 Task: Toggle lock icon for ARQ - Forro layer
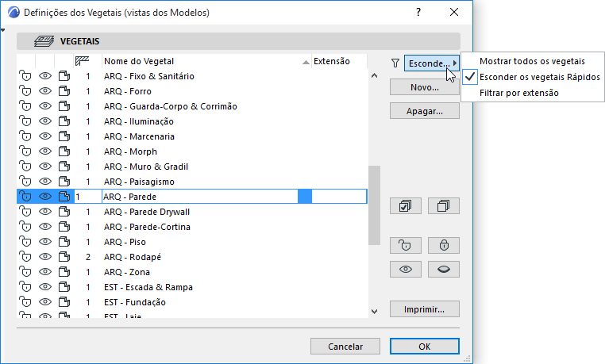25,91
